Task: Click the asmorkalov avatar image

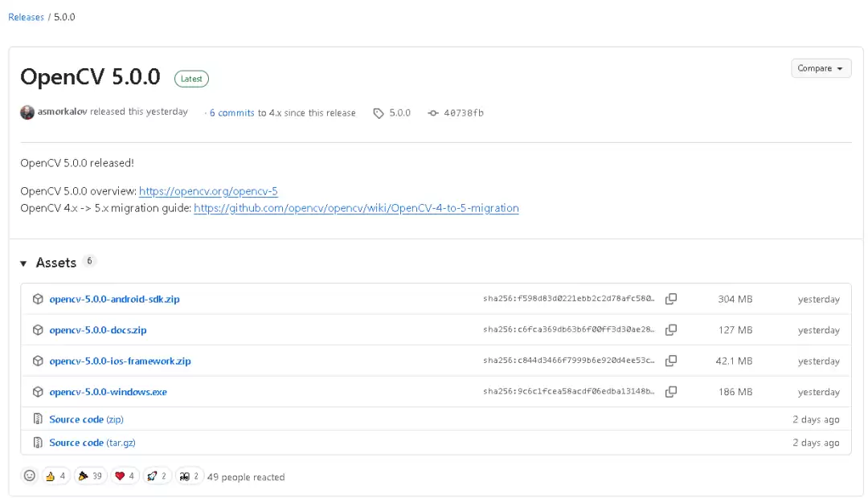Action: (x=27, y=112)
